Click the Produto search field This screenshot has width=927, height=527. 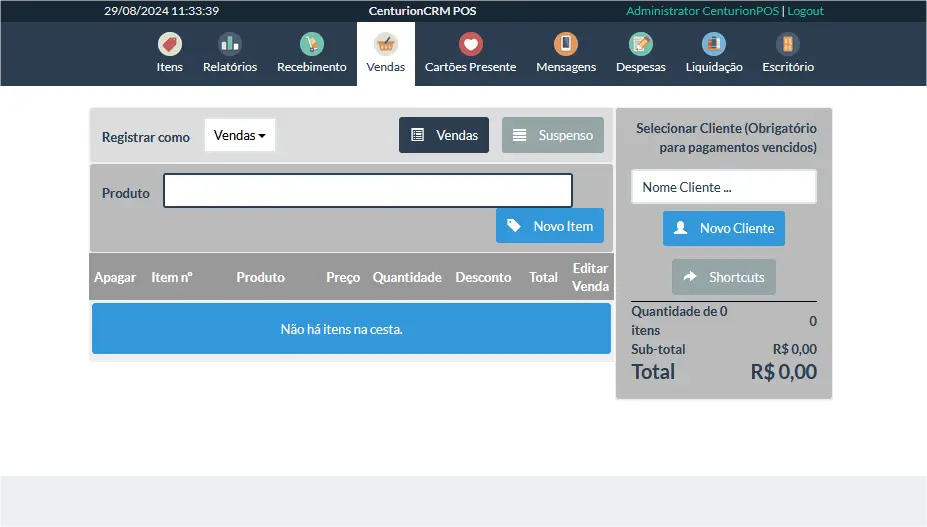pos(368,191)
